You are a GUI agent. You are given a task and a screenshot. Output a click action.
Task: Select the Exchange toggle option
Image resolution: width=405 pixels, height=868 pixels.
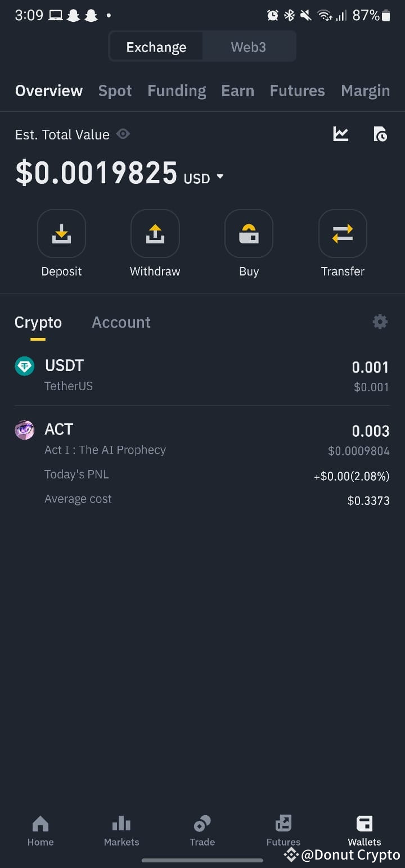pyautogui.click(x=156, y=47)
